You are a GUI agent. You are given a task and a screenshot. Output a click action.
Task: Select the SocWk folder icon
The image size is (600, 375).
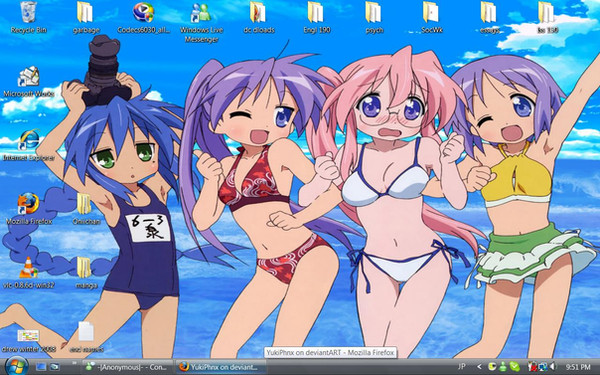tap(431, 17)
